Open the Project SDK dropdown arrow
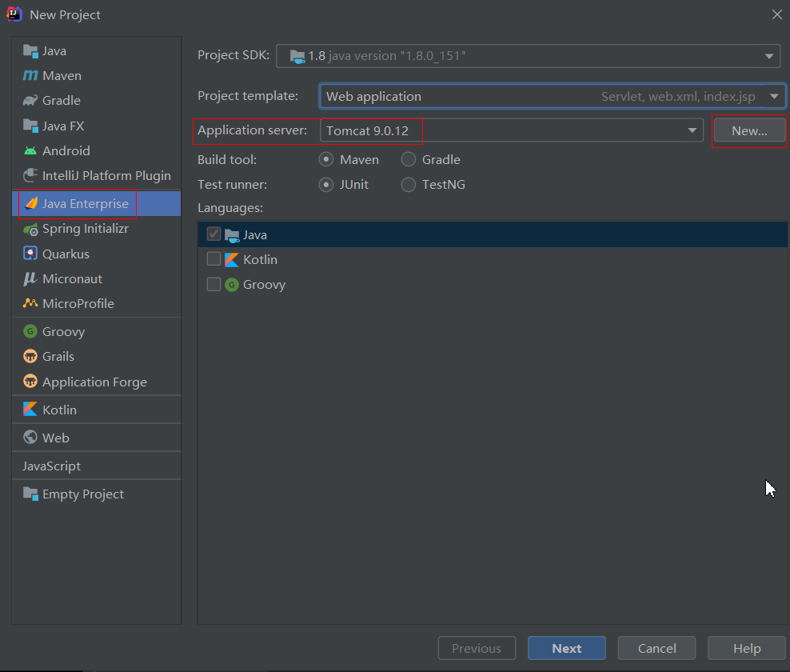790x672 pixels. click(769, 56)
